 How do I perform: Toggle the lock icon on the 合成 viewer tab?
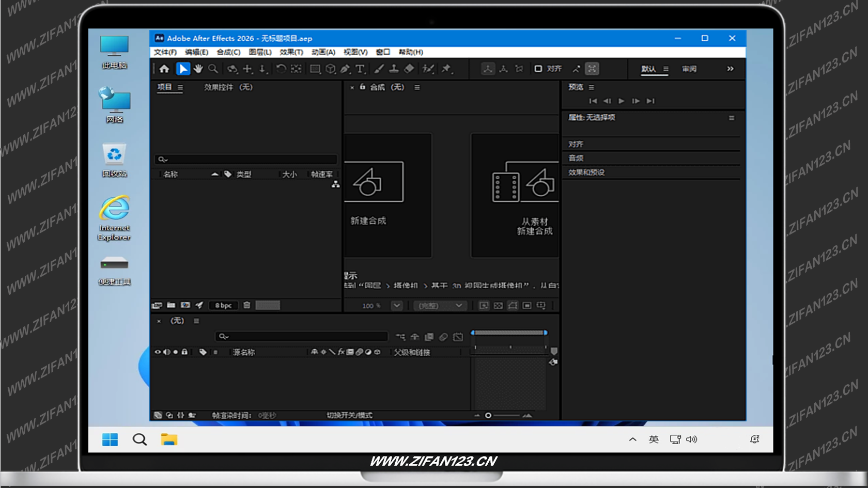pyautogui.click(x=363, y=87)
